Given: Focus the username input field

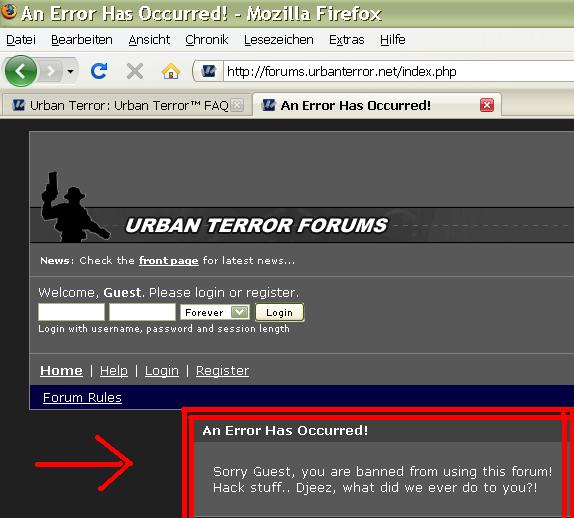Looking at the screenshot, I should 71,312.
